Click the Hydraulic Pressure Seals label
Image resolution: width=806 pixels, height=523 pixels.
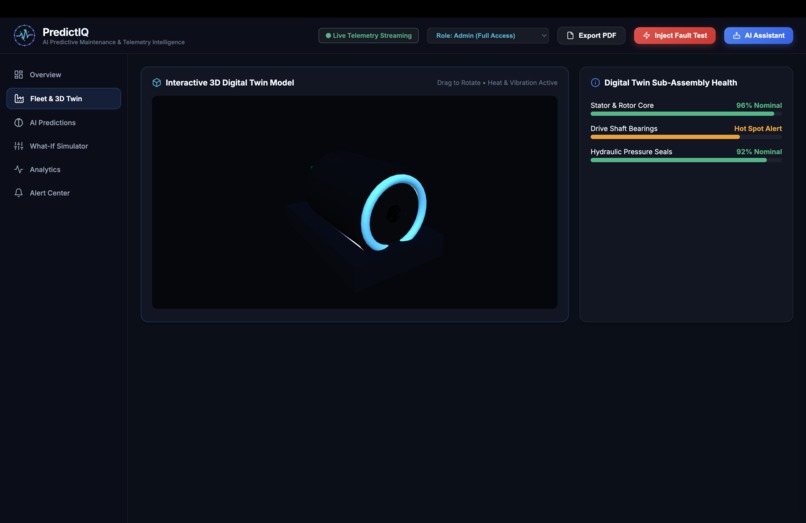[x=631, y=152]
